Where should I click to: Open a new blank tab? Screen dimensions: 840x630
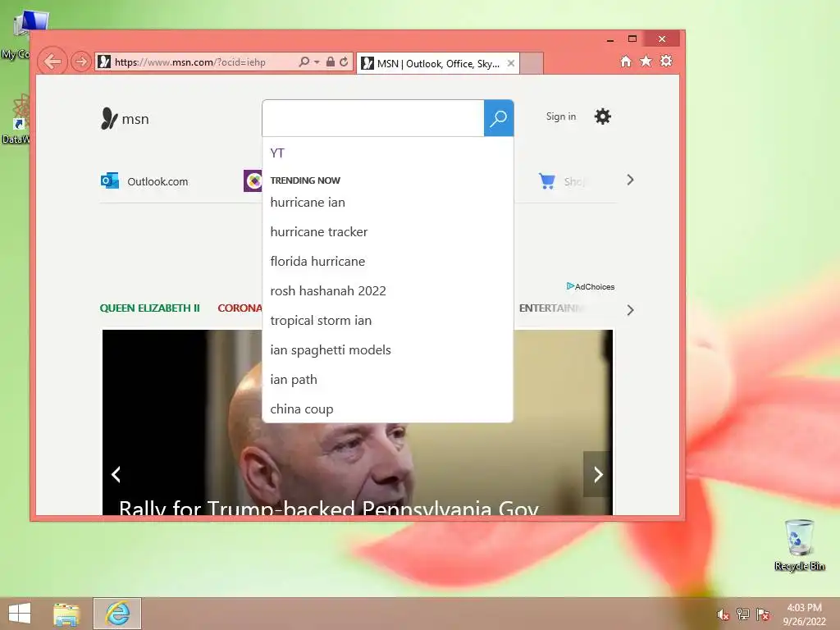point(532,63)
